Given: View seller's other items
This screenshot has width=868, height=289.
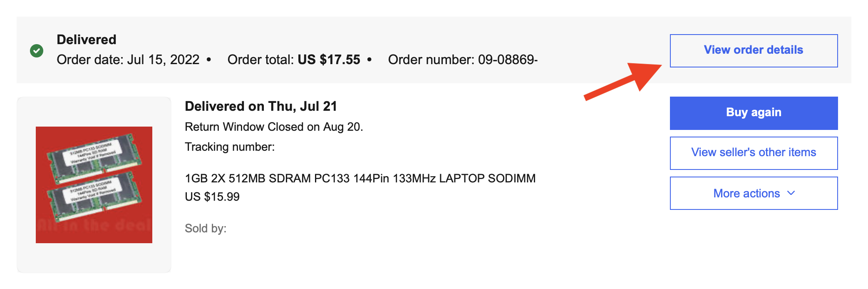Looking at the screenshot, I should click(754, 152).
